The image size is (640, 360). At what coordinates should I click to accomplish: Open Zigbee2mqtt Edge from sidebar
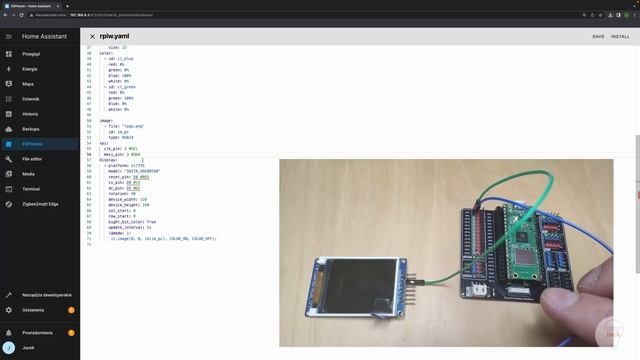coord(40,204)
